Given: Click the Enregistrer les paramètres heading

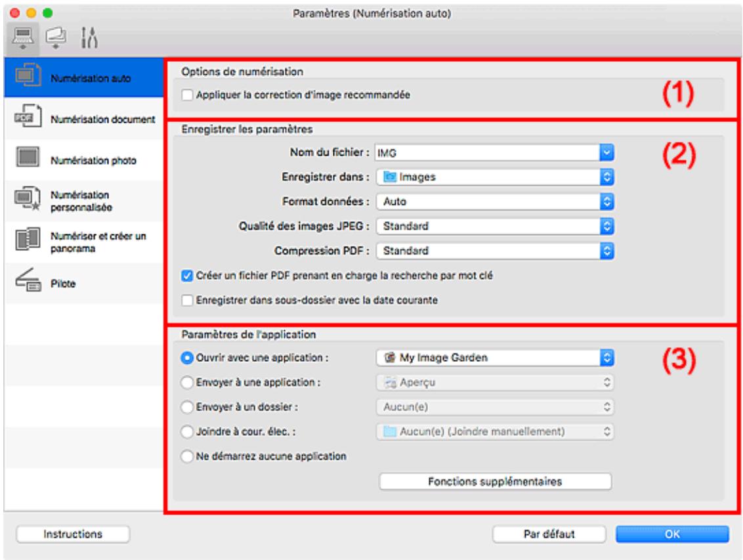Looking at the screenshot, I should click(x=247, y=130).
